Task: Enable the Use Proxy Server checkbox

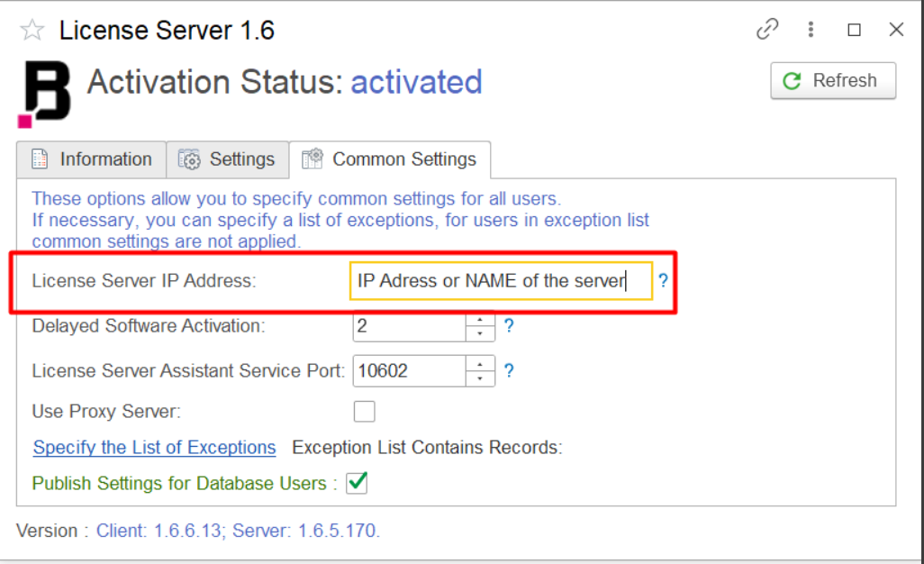Action: tap(364, 412)
